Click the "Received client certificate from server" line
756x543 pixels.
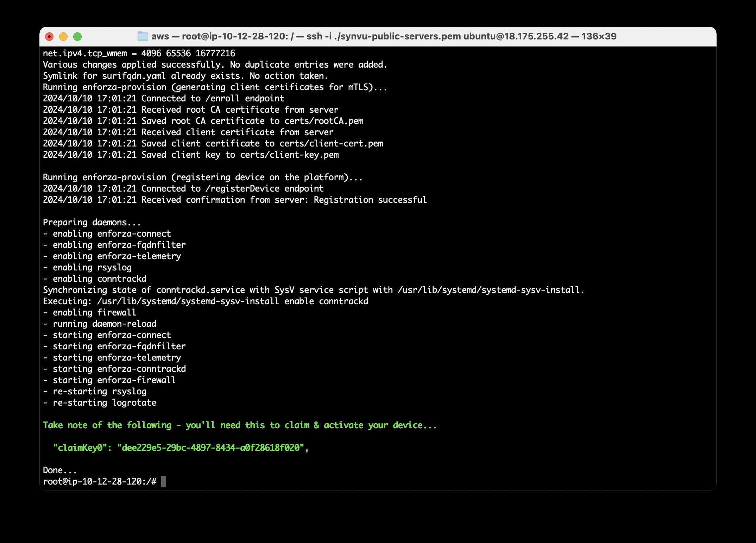pyautogui.click(x=188, y=132)
